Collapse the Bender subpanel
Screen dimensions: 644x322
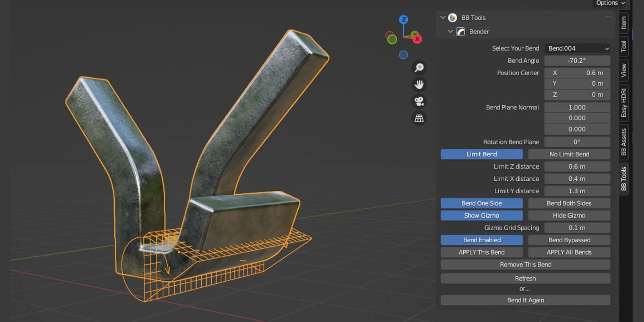click(450, 31)
